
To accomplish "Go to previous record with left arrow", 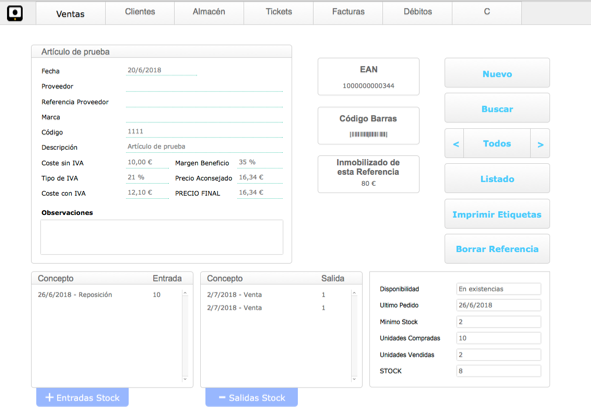I will click(455, 144).
